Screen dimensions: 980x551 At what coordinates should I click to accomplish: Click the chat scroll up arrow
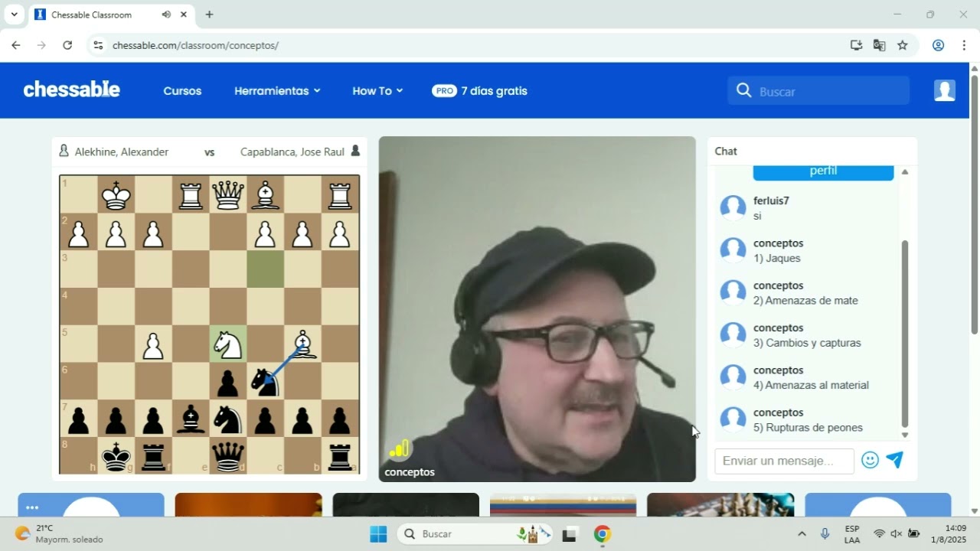(x=905, y=172)
